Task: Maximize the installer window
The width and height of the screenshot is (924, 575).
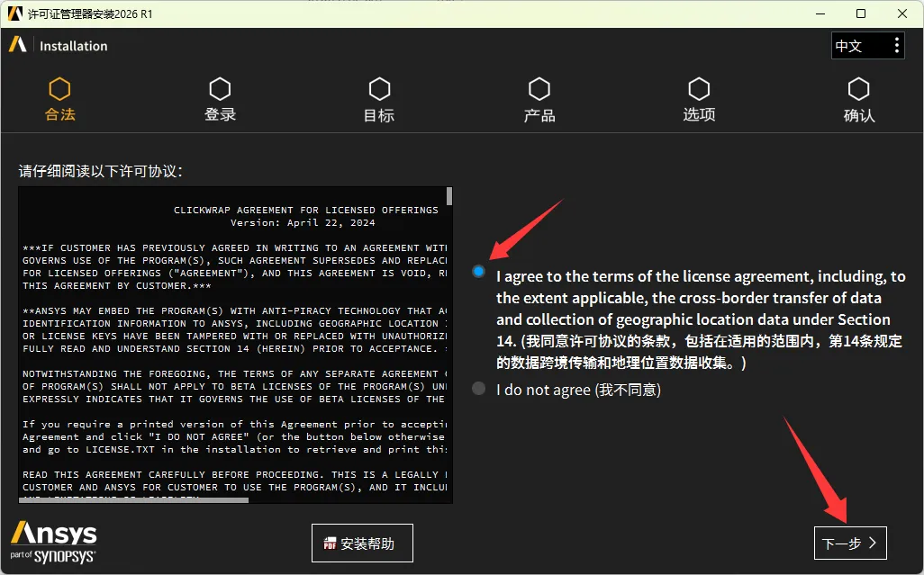Action: pyautogui.click(x=861, y=13)
